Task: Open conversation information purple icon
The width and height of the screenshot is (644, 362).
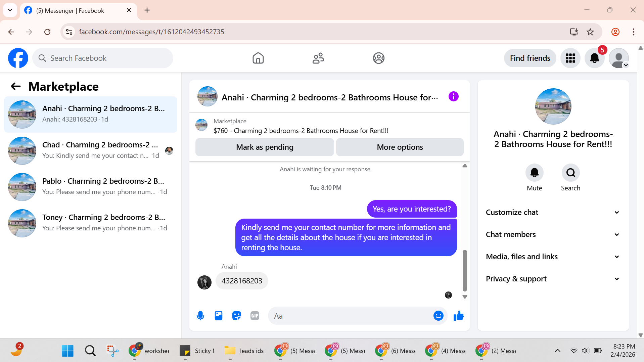Action: [453, 97]
